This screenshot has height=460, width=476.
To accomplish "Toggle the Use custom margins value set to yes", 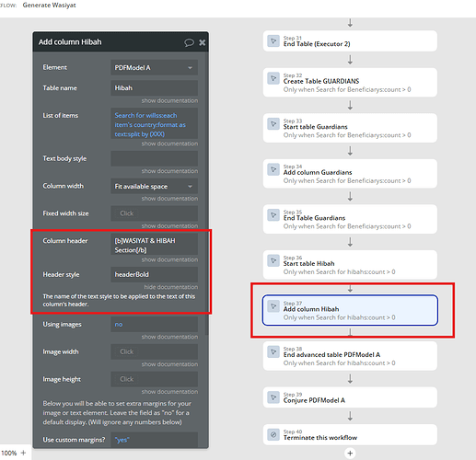I will 154,440.
